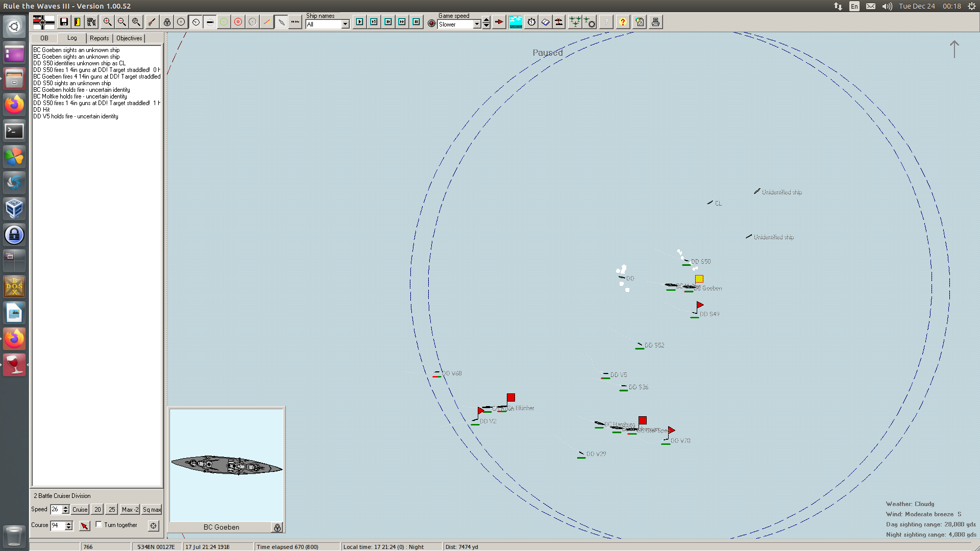
Task: Open the Game speed dropdown
Action: click(x=477, y=24)
